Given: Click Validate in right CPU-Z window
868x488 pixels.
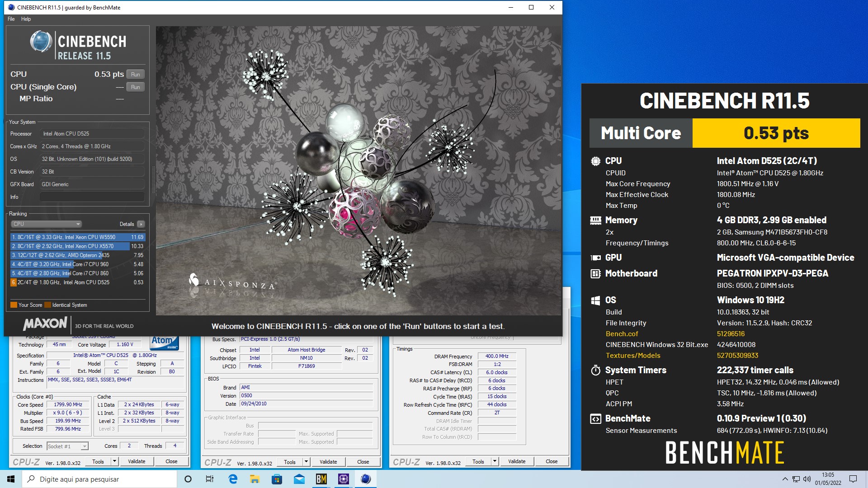Looking at the screenshot, I should 517,461.
